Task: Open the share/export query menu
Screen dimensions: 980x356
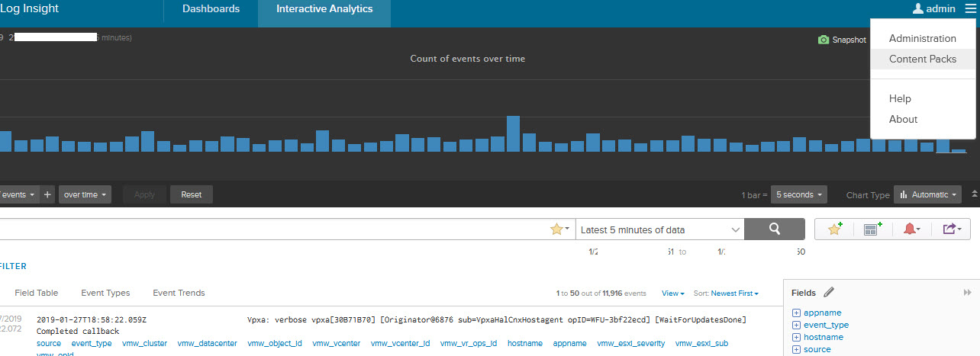Action: pyautogui.click(x=952, y=229)
